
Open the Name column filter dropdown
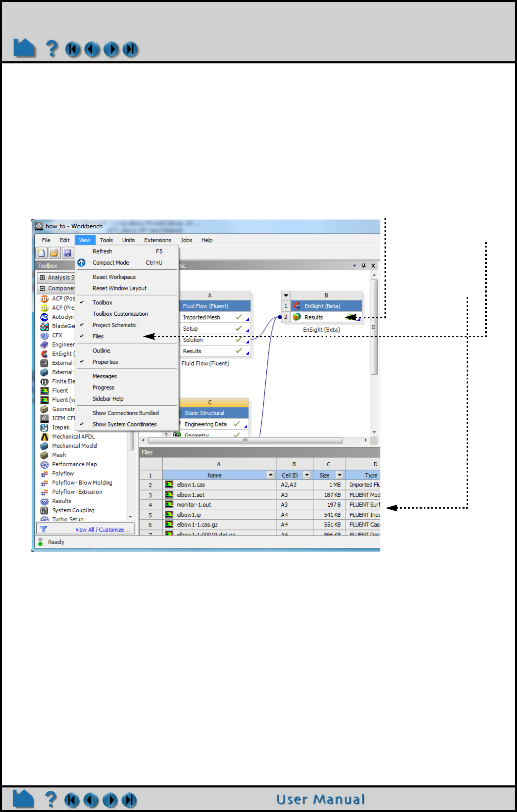coord(270,475)
